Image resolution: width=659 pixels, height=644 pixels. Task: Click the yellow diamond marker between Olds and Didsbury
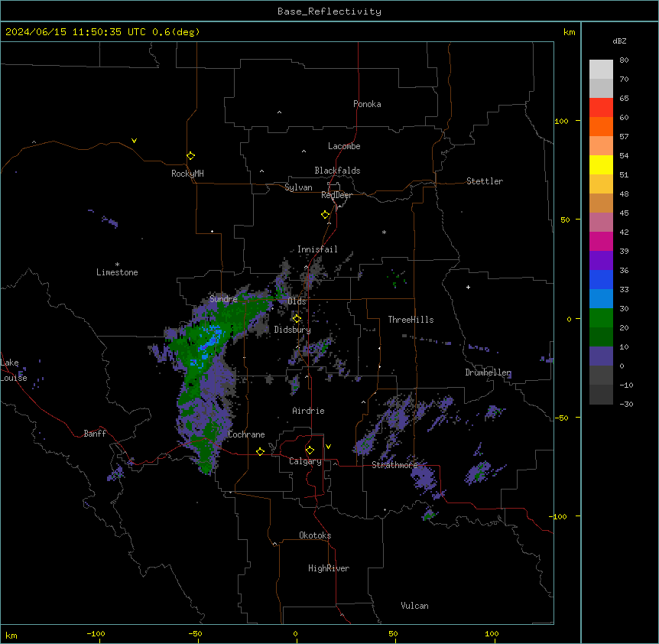pyautogui.click(x=297, y=319)
